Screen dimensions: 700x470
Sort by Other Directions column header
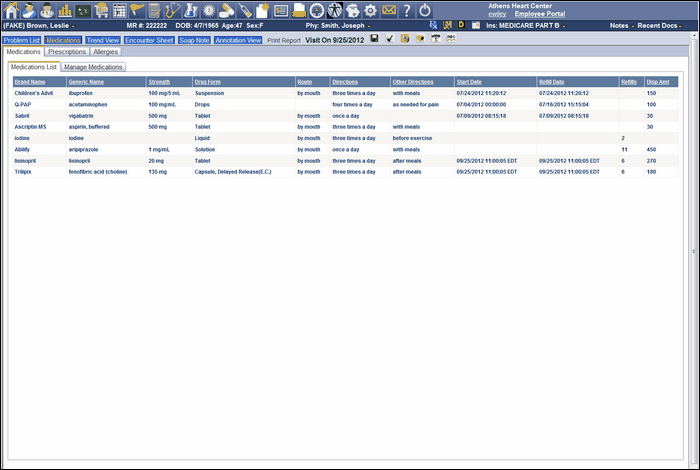(x=413, y=82)
